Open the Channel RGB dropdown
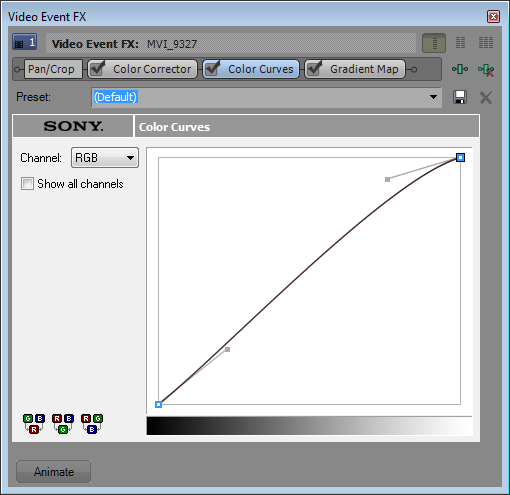The width and height of the screenshot is (510, 495). point(105,158)
